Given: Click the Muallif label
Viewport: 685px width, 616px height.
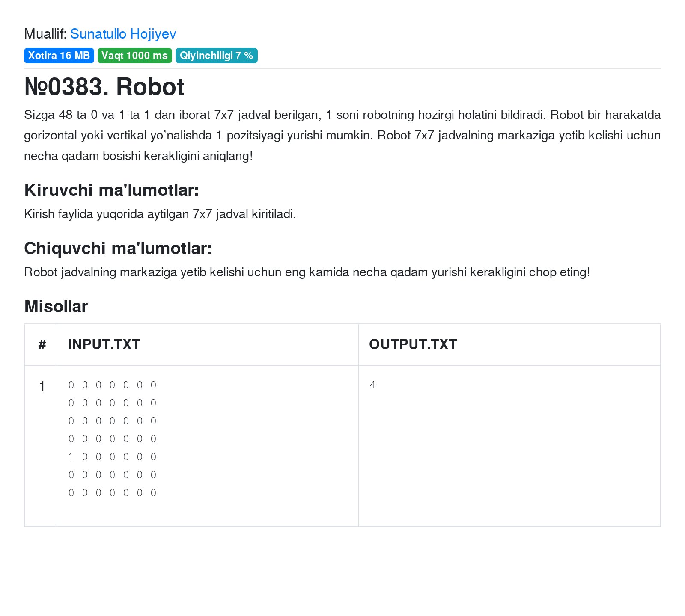Looking at the screenshot, I should (x=45, y=34).
